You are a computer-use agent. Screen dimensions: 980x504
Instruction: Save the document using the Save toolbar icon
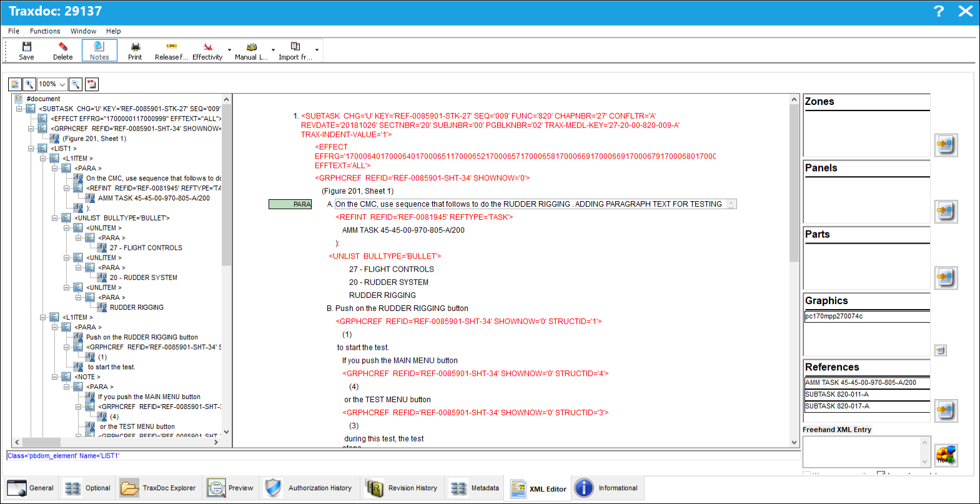tap(26, 51)
